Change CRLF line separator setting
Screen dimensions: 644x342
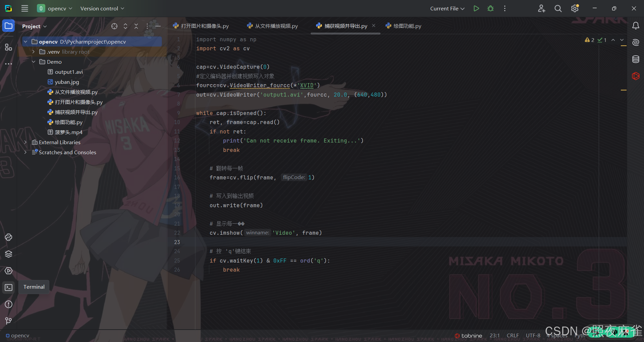point(513,336)
